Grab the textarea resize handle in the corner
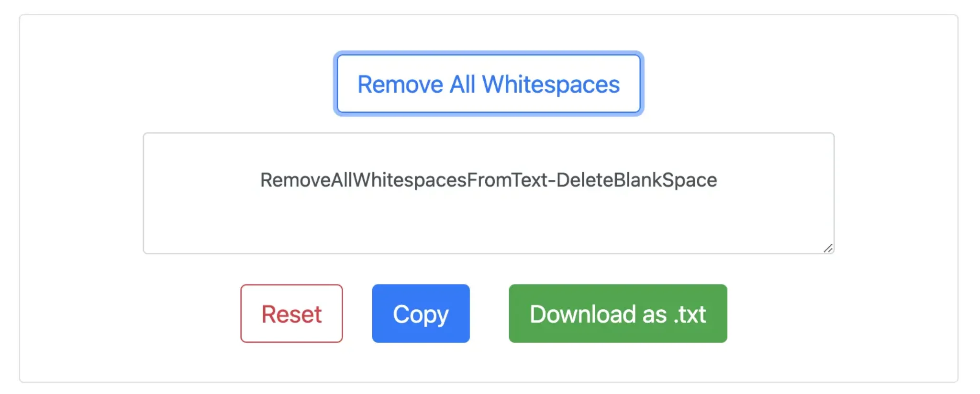This screenshot has height=394, width=980. [x=828, y=248]
